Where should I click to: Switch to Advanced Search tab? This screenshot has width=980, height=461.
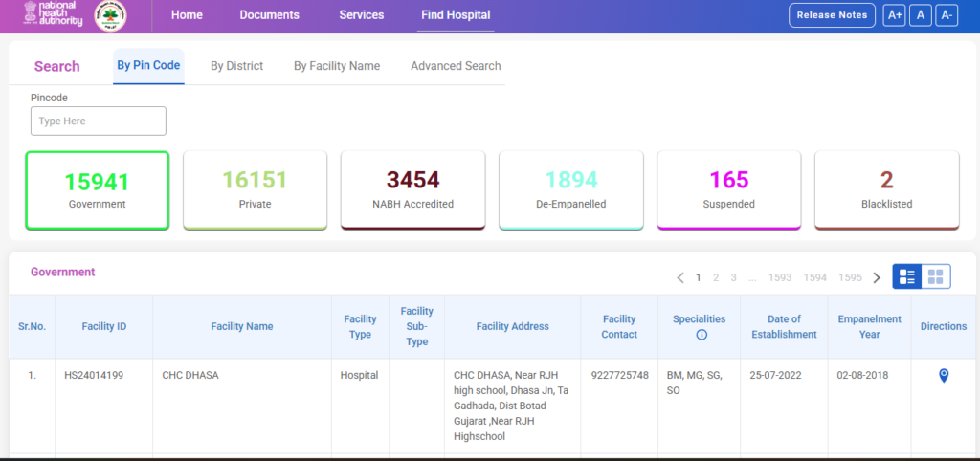pos(456,66)
